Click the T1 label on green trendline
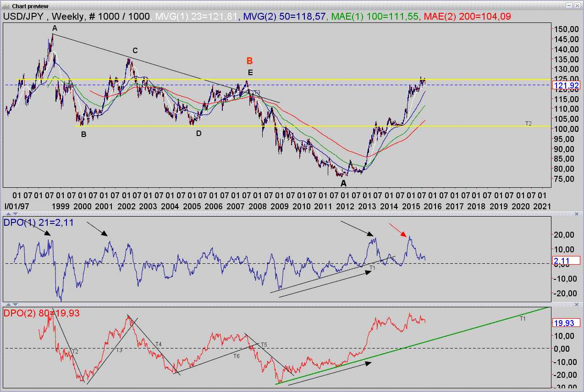 pyautogui.click(x=522, y=318)
